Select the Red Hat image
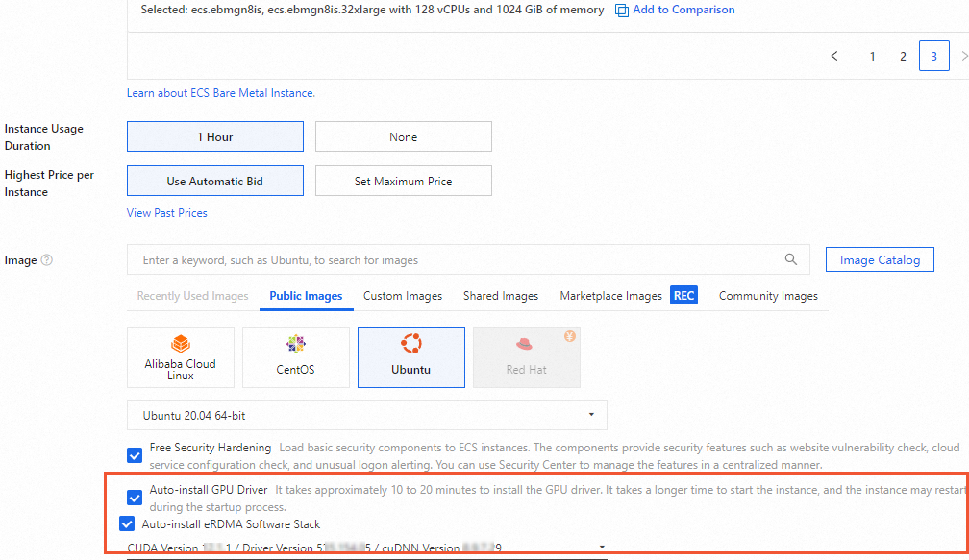The width and height of the screenshot is (969, 560). 527,356
